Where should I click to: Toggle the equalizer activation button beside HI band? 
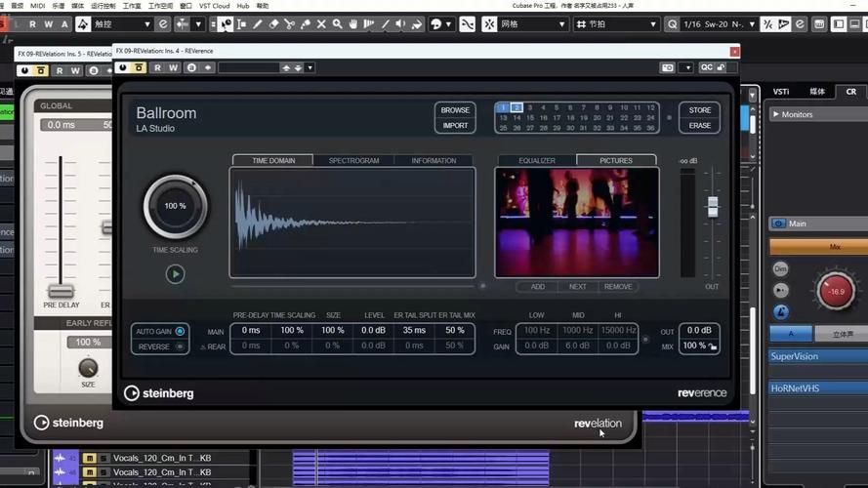point(644,340)
